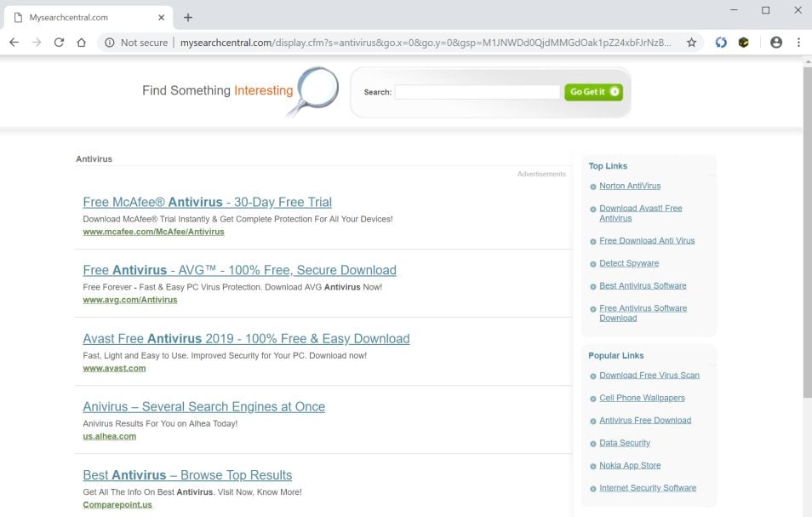The image size is (812, 517).
Task: Open Antivirus Free Download popular link
Action: tap(645, 420)
